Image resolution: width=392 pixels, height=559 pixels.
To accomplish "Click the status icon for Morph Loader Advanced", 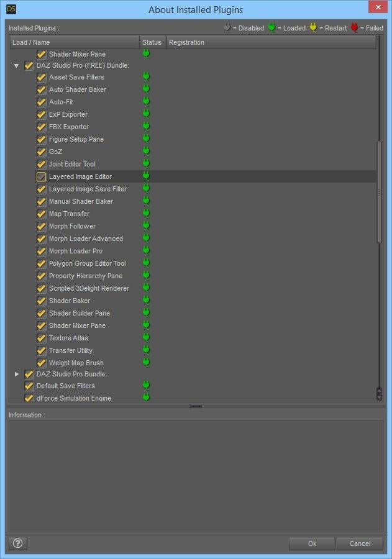I will point(146,238).
